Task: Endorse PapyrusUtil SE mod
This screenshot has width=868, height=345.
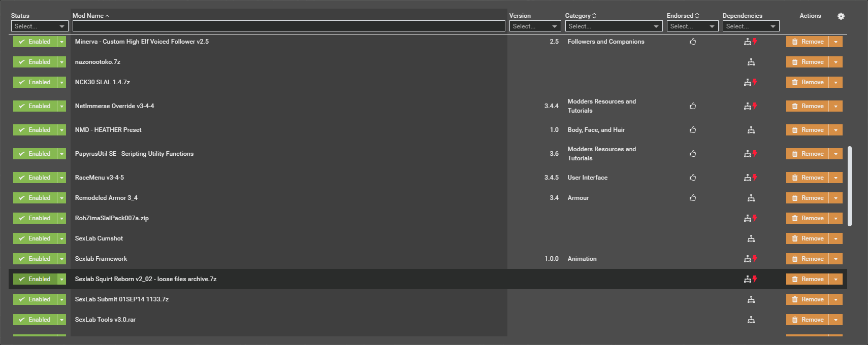Action: pos(693,154)
